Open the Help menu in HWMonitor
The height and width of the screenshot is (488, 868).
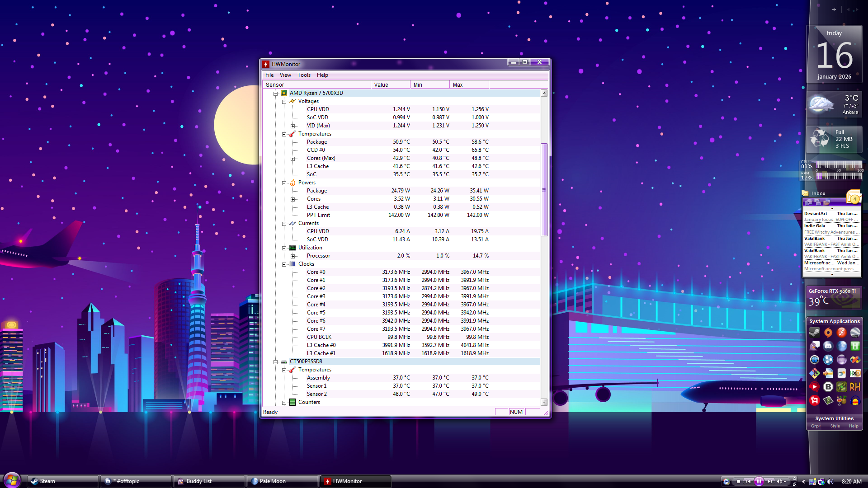(322, 75)
